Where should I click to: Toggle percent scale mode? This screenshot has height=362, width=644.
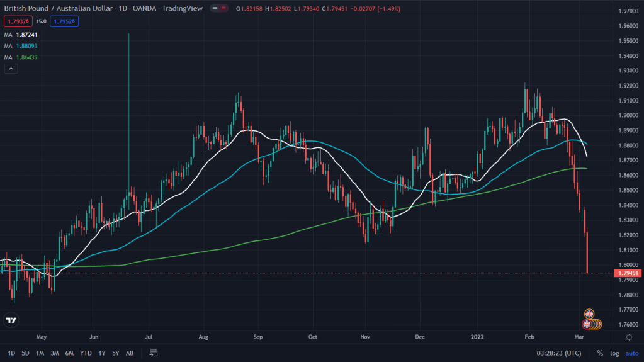point(600,353)
